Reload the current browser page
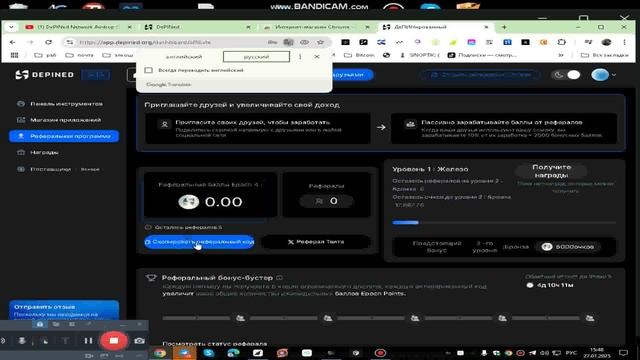 [x=48, y=42]
